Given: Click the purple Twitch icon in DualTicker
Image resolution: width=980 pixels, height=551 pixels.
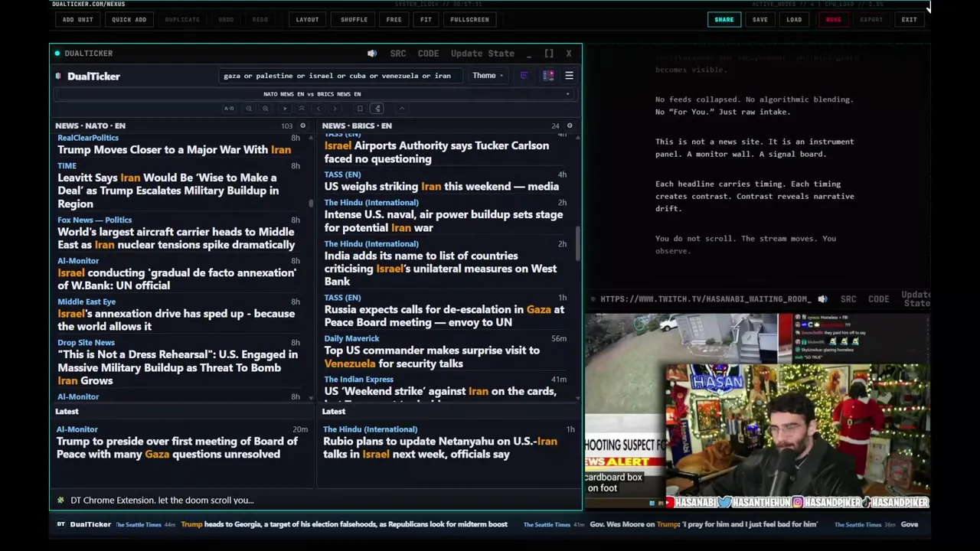Looking at the screenshot, I should (x=524, y=76).
